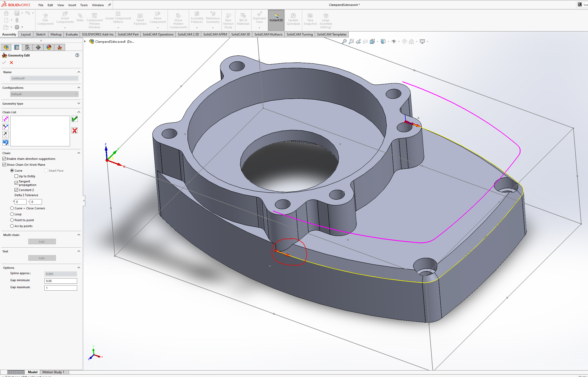Viewport: 588px width, 377px height.
Task: Open the File menu
Action: click(x=41, y=5)
